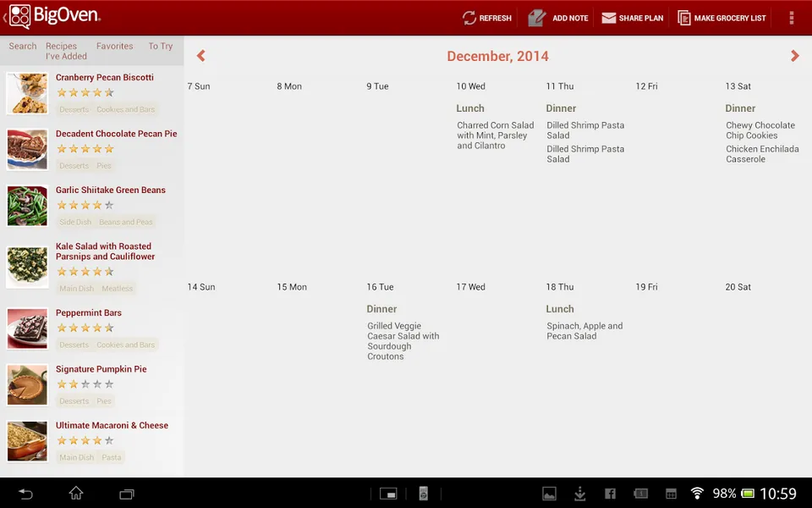Screen dimensions: 812x508
Task: Select the Search tab
Action: click(x=23, y=46)
